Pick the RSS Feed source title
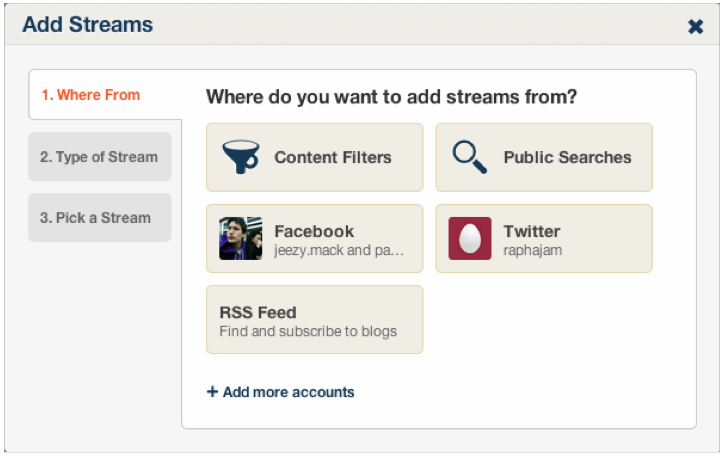The height and width of the screenshot is (457, 724). coord(258,312)
